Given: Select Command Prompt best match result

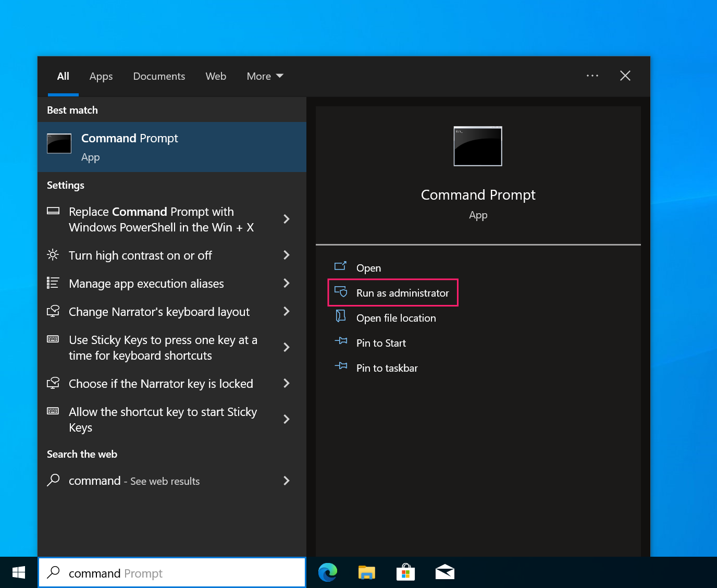Looking at the screenshot, I should click(172, 147).
